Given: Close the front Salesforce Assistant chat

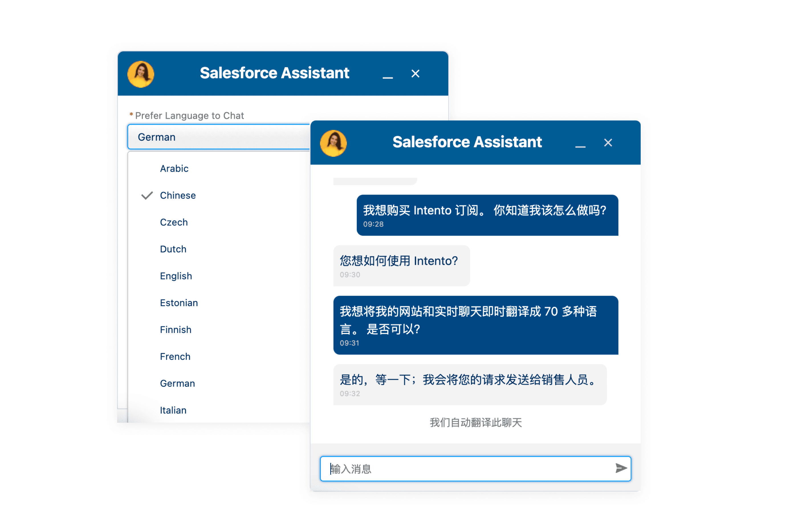Looking at the screenshot, I should pyautogui.click(x=608, y=142).
